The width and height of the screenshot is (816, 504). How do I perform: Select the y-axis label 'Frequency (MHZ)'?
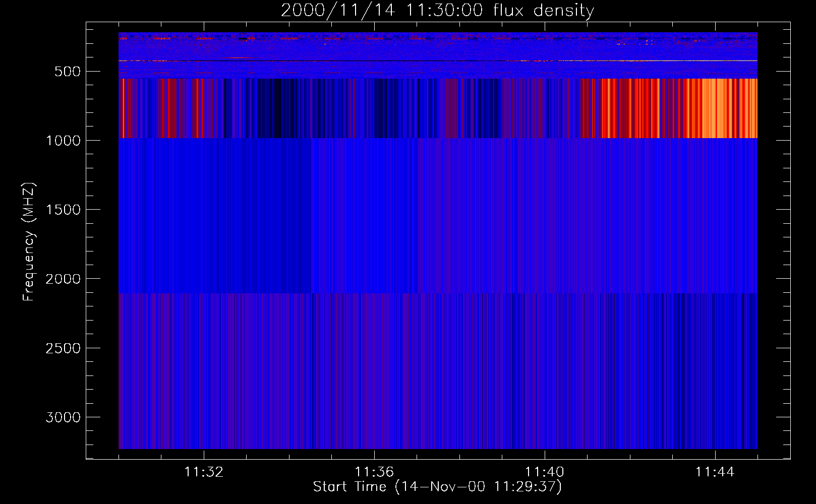pos(29,242)
